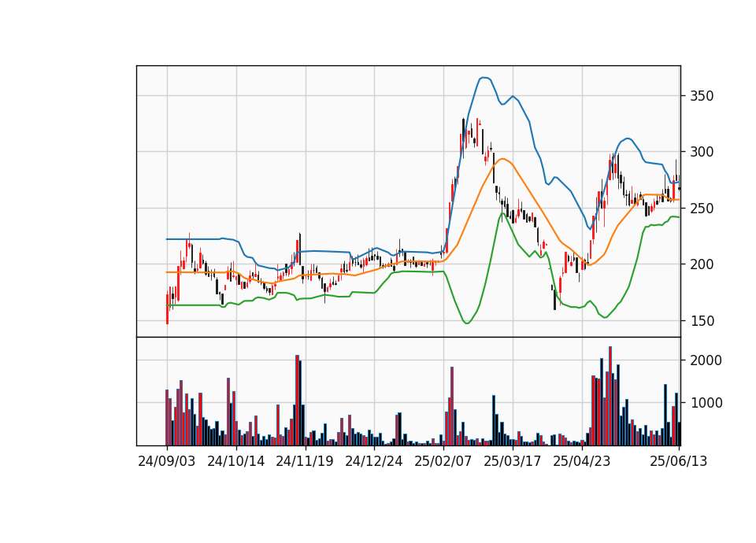Click the 24/12/24 date label
The width and height of the screenshot is (756, 543).
coord(373,462)
